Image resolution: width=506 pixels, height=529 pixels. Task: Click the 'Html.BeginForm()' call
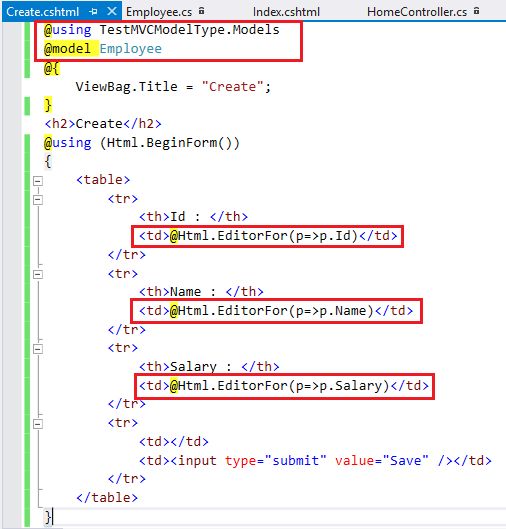pos(173,143)
